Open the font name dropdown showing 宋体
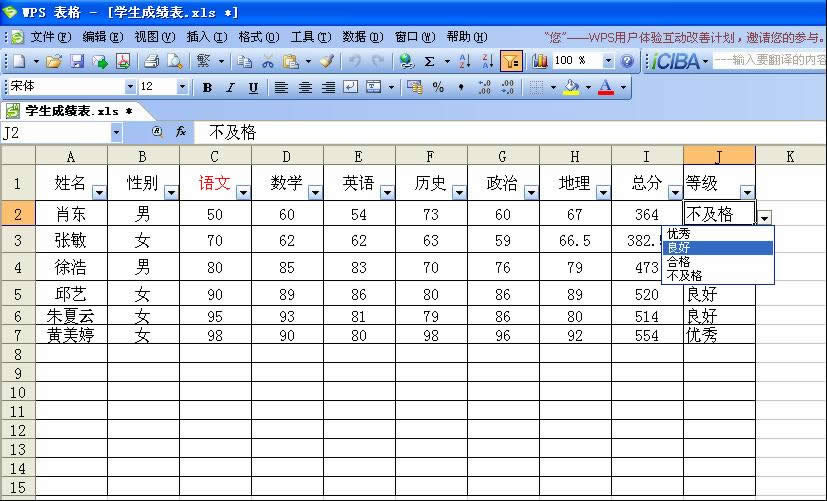Image resolution: width=827 pixels, height=501 pixels. 128,87
